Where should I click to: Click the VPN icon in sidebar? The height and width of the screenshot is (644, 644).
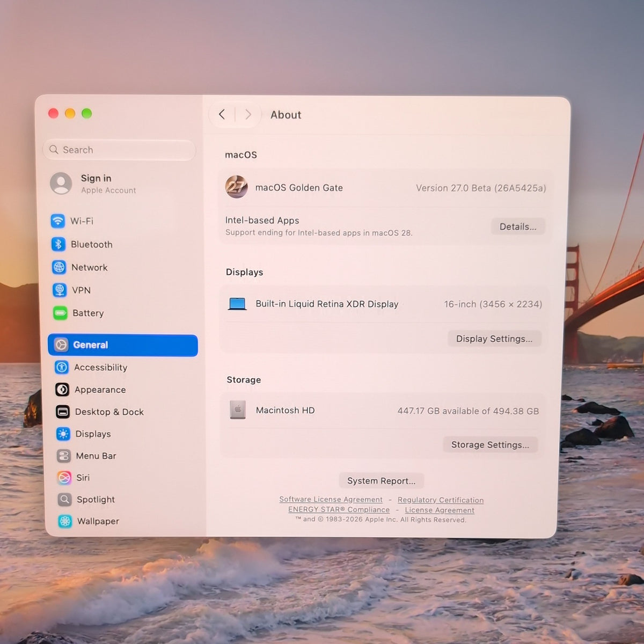click(60, 290)
